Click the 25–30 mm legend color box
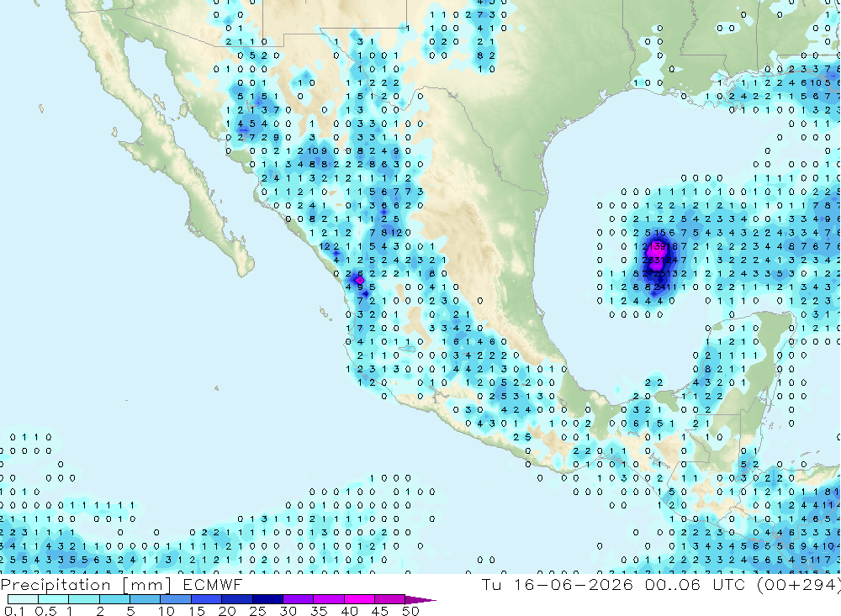This screenshot has width=841, height=616. point(267,599)
